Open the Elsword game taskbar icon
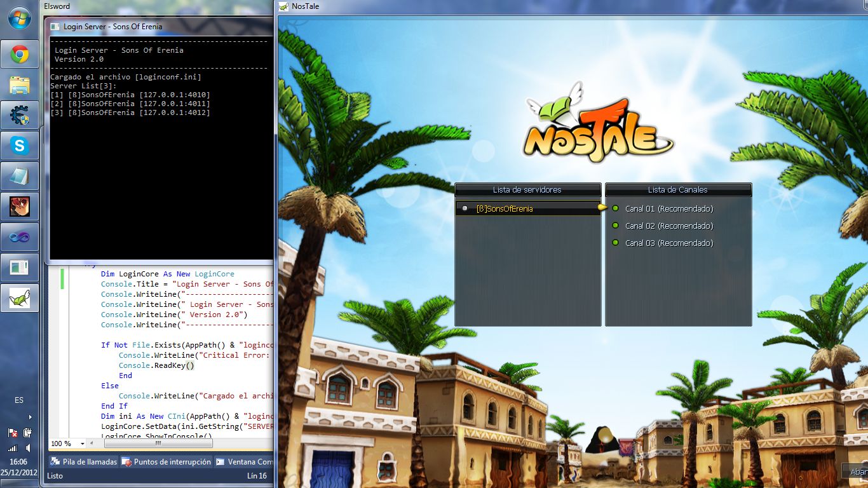 (x=20, y=207)
